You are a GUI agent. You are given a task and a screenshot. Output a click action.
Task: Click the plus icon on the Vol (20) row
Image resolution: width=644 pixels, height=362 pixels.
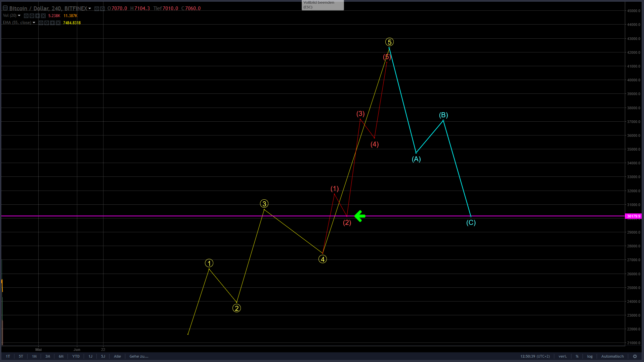tap(38, 16)
